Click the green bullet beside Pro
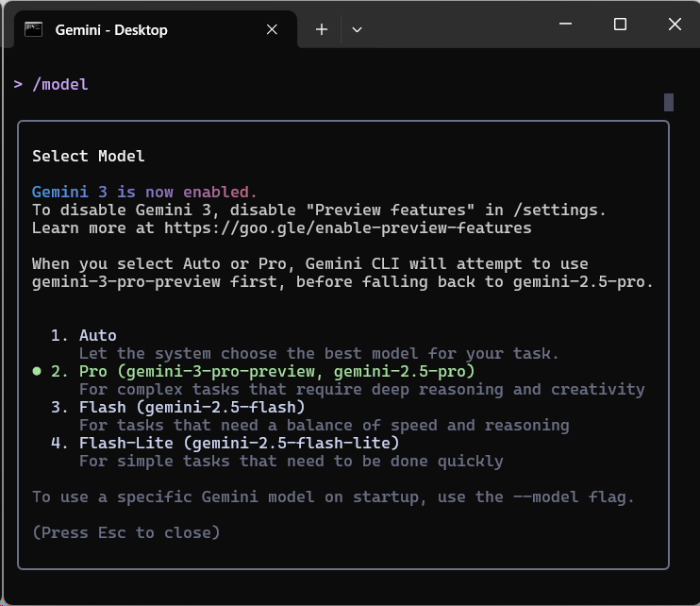This screenshot has height=606, width=700. (37, 371)
